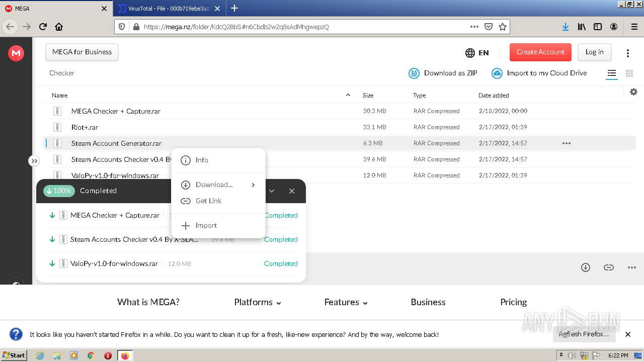644x362 pixels.
Task: Switch to the VirusTotal tab
Action: click(x=169, y=9)
